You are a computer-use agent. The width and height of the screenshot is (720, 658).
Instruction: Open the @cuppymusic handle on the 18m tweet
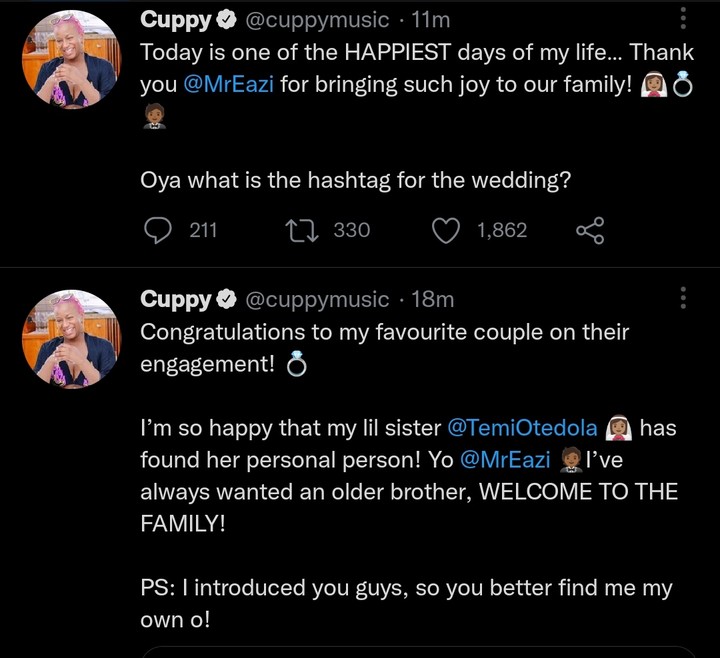point(316,298)
